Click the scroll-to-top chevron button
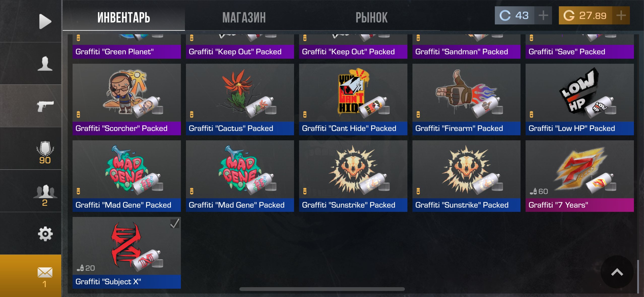 617,272
